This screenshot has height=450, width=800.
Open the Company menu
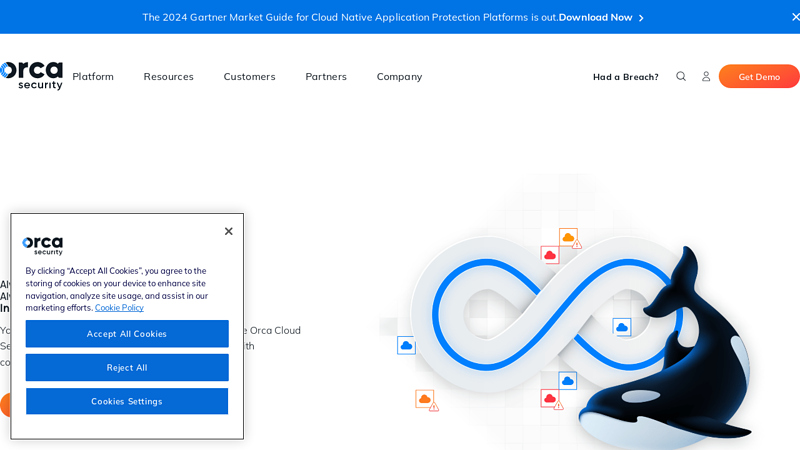click(x=399, y=77)
